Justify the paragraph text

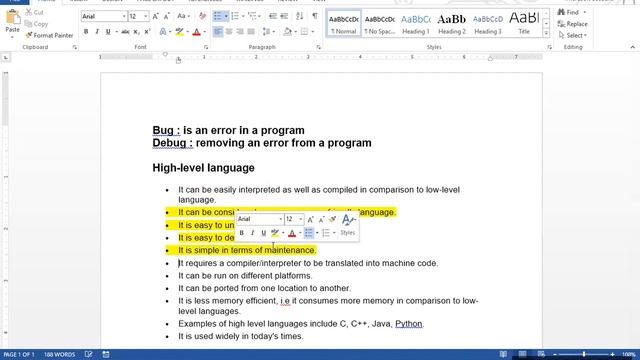pyautogui.click(x=251, y=31)
